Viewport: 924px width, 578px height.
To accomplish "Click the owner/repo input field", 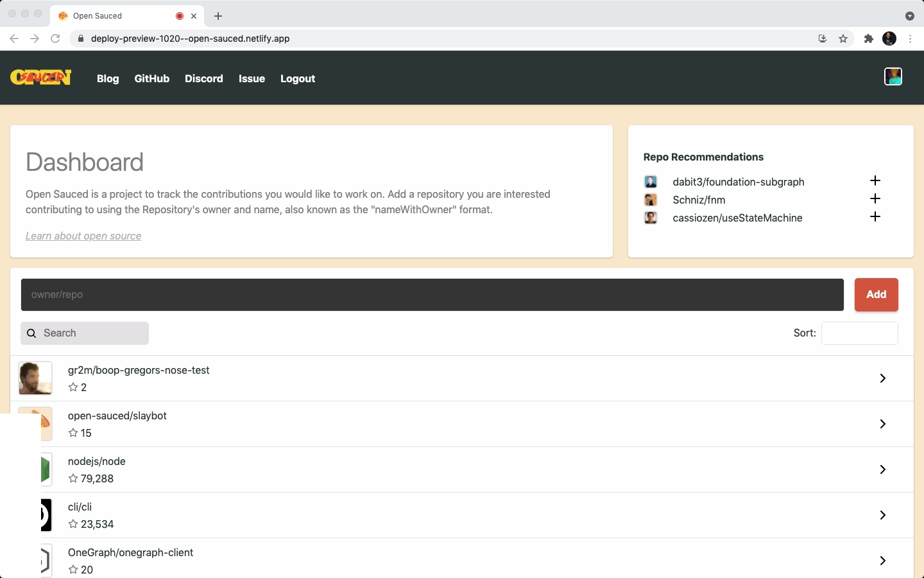I will (x=432, y=295).
